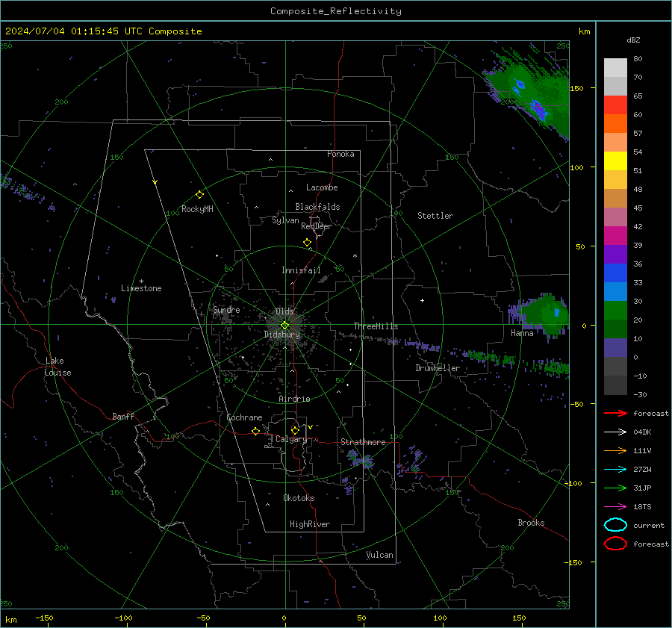Click the asterisk marker above the Limestone label
This screenshot has width=672, height=628.
tap(141, 282)
